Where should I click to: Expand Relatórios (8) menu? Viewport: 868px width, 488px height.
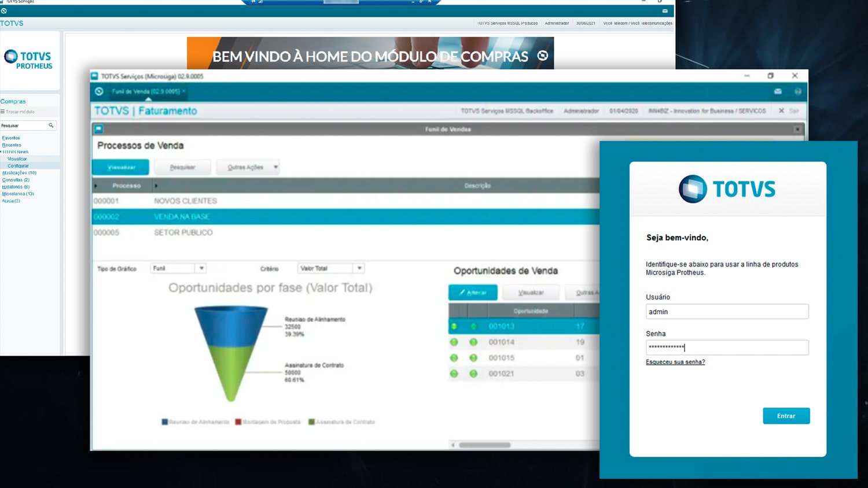click(x=16, y=187)
